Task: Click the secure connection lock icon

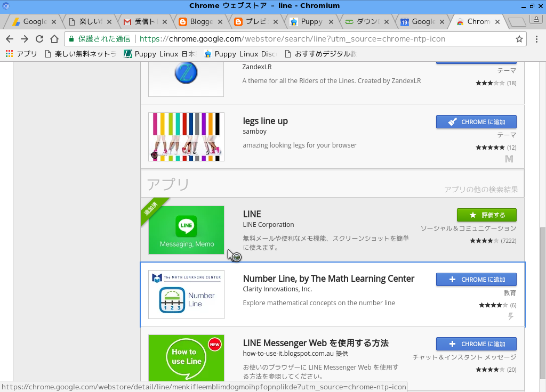Action: point(71,39)
